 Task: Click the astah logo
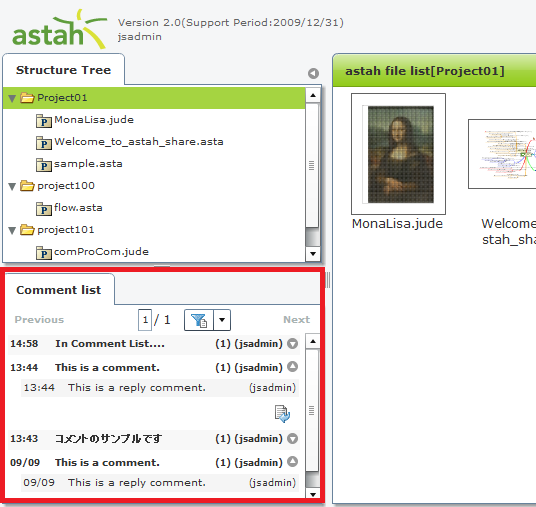(59, 30)
